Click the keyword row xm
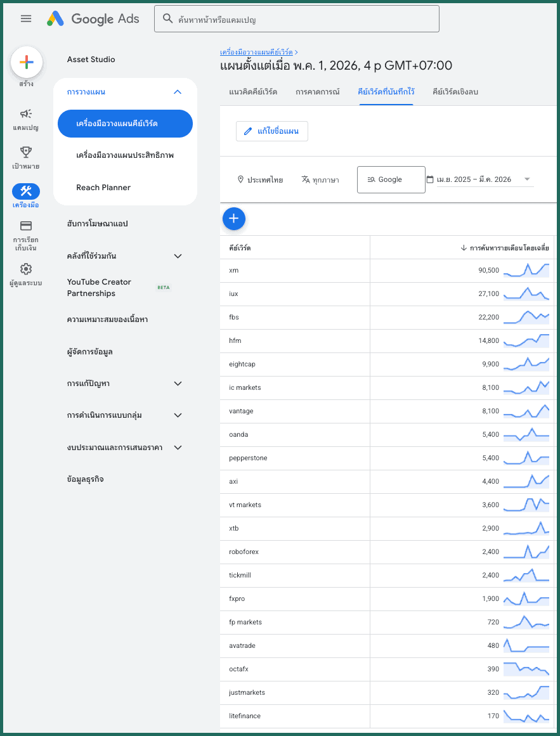560x736 pixels. (387, 270)
